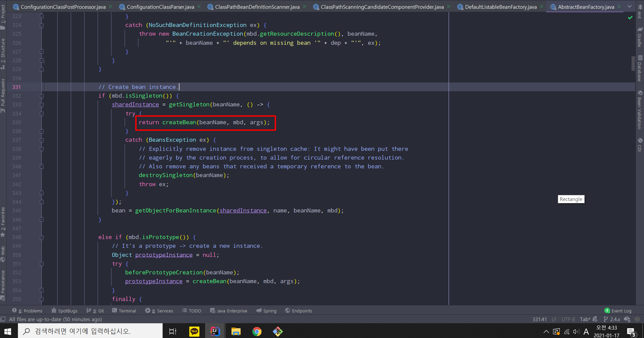Collapse the isSingleton if-block at line 332
Viewport: 644px width, 338px height.
(x=42, y=96)
